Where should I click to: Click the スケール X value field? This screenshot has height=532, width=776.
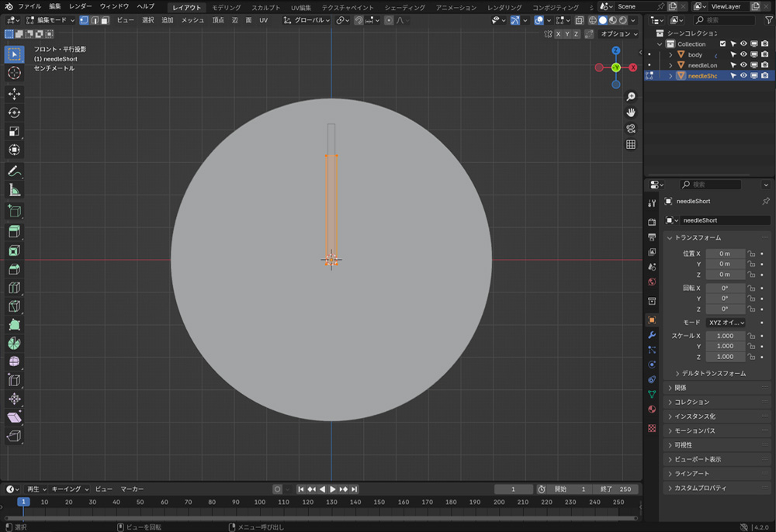[x=725, y=336]
